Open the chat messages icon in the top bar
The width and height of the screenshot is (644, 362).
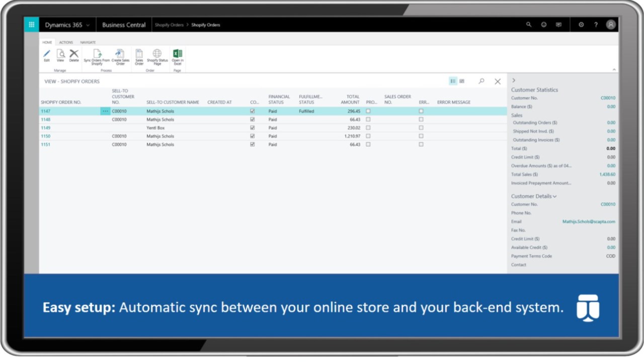[x=558, y=25]
